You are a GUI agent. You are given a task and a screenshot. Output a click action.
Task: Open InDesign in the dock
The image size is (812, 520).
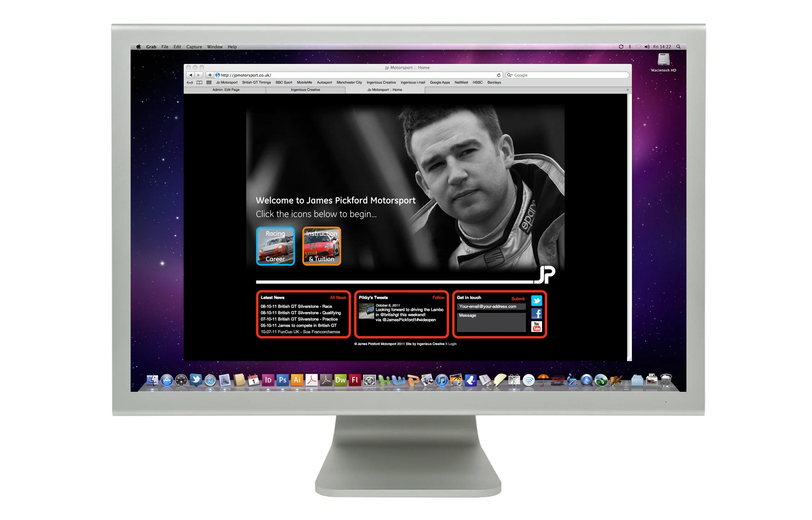coord(268,380)
